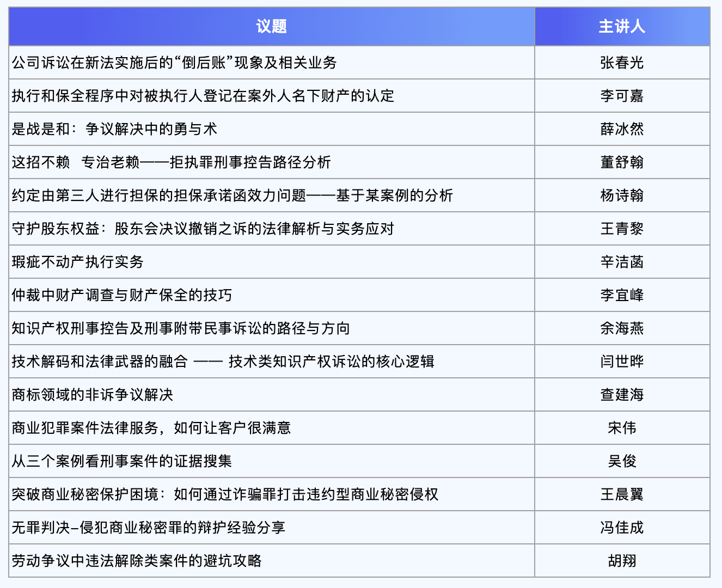Click speaker name 李可嘉
Viewport: 722px width, 588px height.
(x=622, y=96)
